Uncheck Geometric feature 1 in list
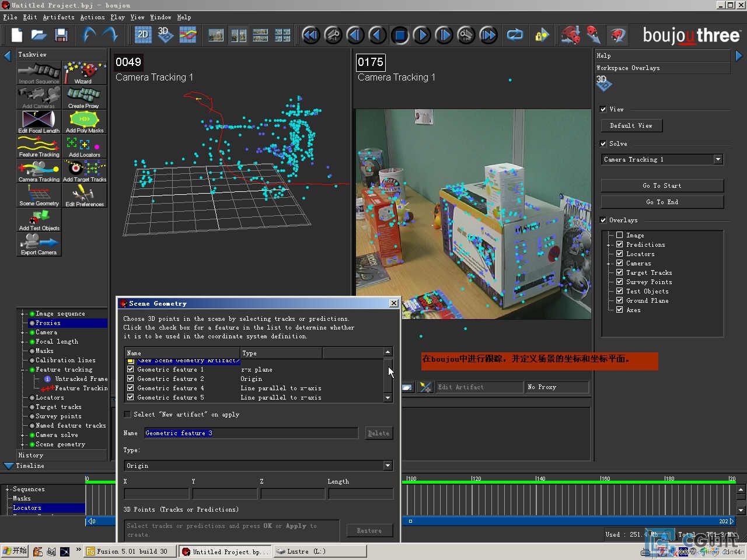Image resolution: width=747 pixels, height=560 pixels. click(x=131, y=369)
